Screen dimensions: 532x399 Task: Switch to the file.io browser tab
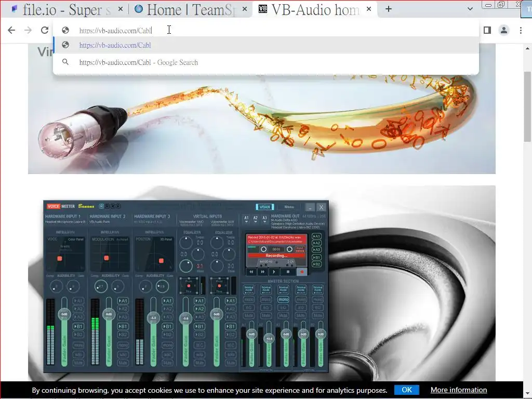(x=61, y=9)
